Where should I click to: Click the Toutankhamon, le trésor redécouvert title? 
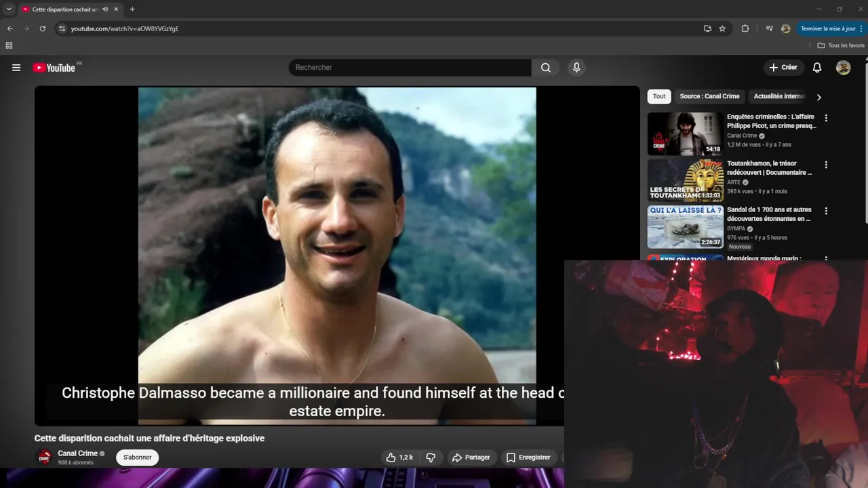tap(769, 168)
